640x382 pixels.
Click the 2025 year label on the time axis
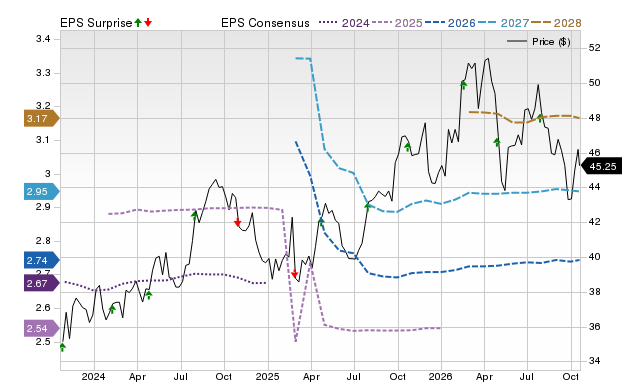[x=267, y=376]
